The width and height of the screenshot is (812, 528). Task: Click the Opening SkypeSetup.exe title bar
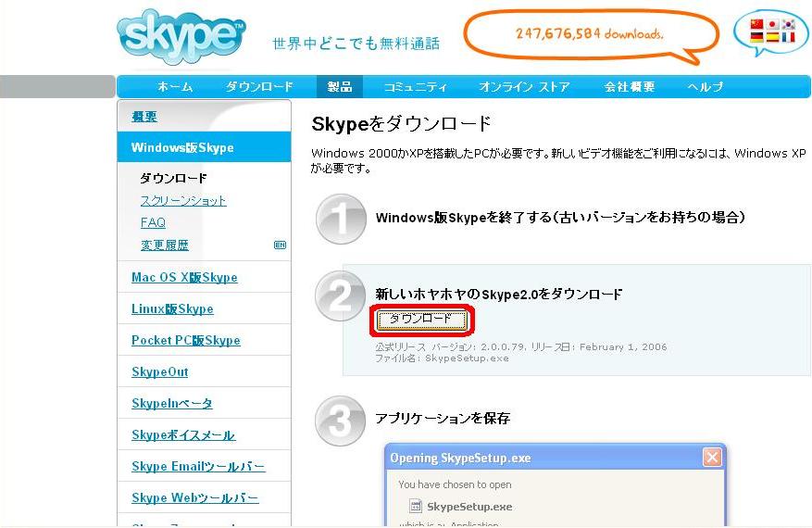coord(556,458)
